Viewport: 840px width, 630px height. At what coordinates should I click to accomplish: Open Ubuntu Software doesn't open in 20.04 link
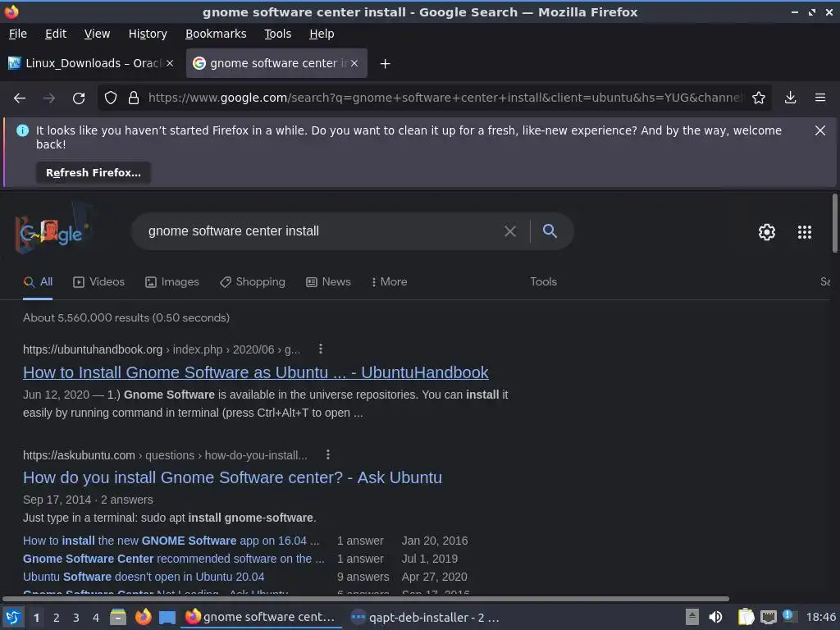click(x=144, y=577)
